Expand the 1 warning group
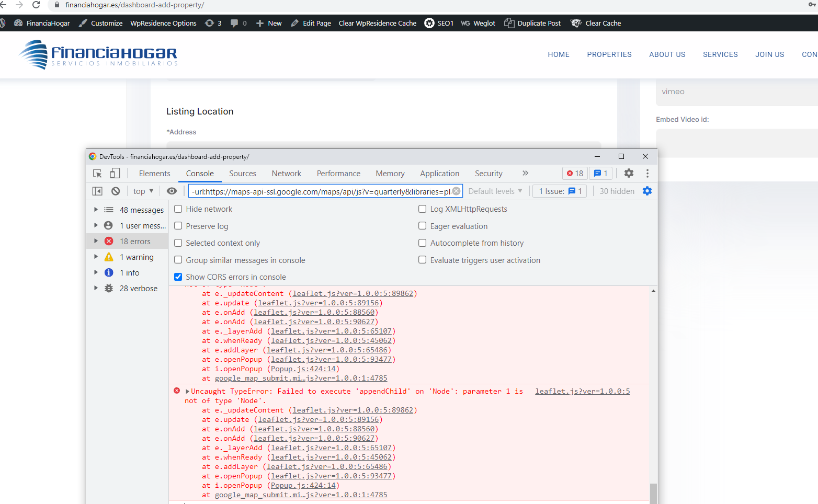The image size is (818, 504). (96, 257)
